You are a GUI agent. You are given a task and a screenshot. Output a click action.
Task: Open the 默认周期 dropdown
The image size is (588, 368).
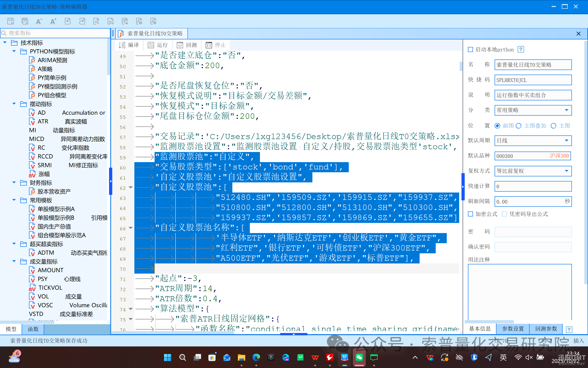pyautogui.click(x=566, y=140)
